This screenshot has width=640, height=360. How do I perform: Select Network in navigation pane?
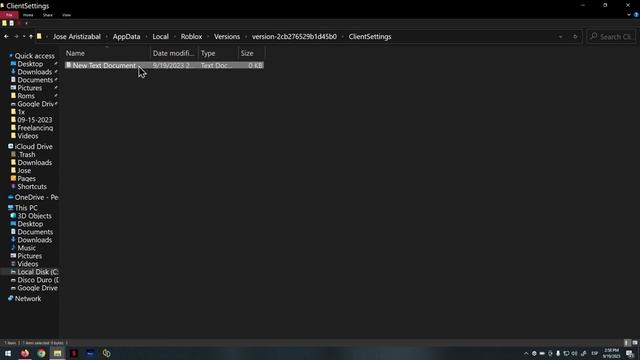pos(28,299)
